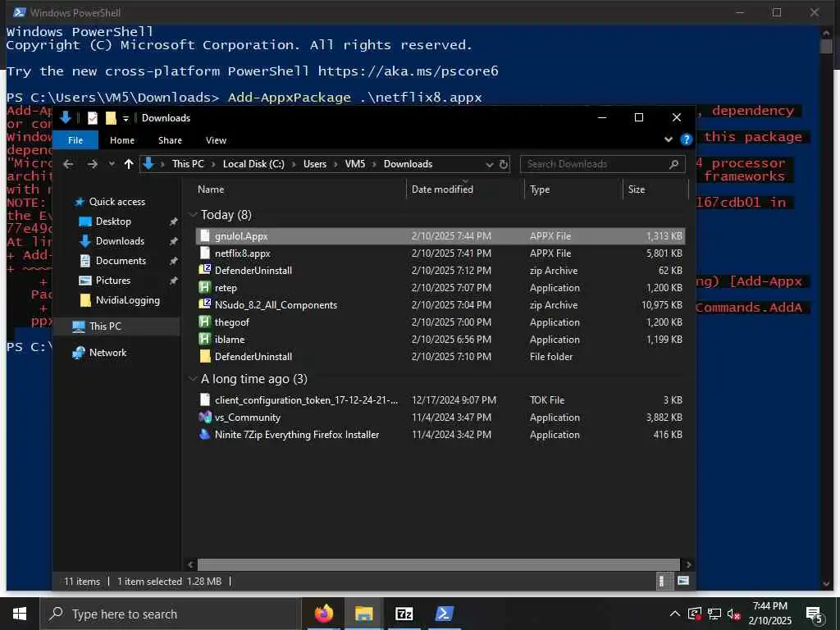Go back with the left arrow

[68, 164]
